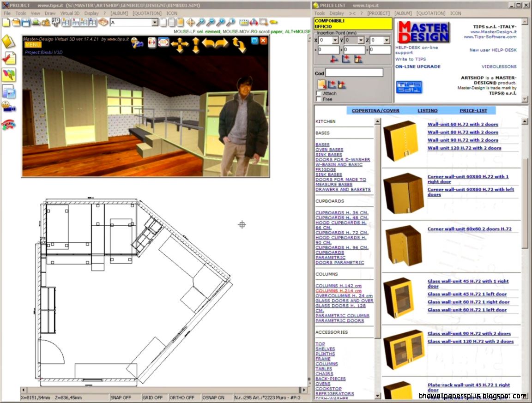This screenshot has width=532, height=403.
Task: Enable the Attach checkbox
Action: tap(318, 93)
